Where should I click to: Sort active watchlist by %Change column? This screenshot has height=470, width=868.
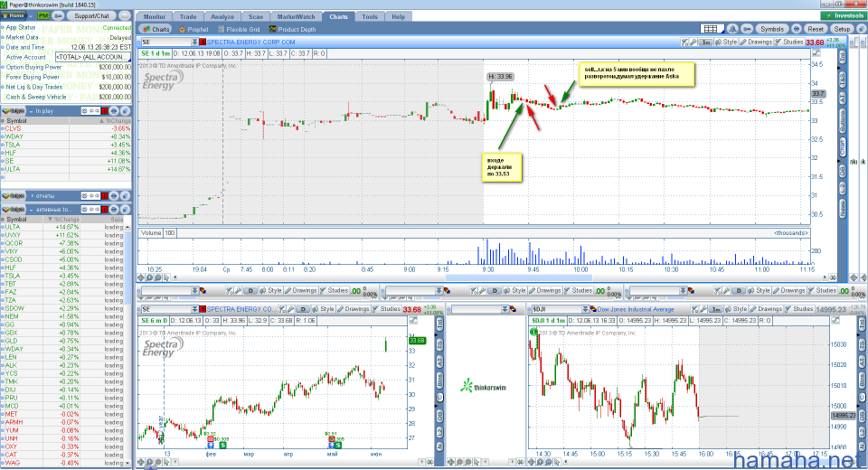click(63, 220)
